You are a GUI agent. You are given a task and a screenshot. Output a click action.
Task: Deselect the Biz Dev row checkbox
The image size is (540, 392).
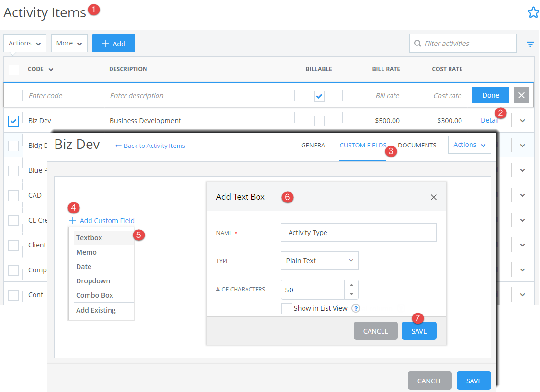pos(13,121)
